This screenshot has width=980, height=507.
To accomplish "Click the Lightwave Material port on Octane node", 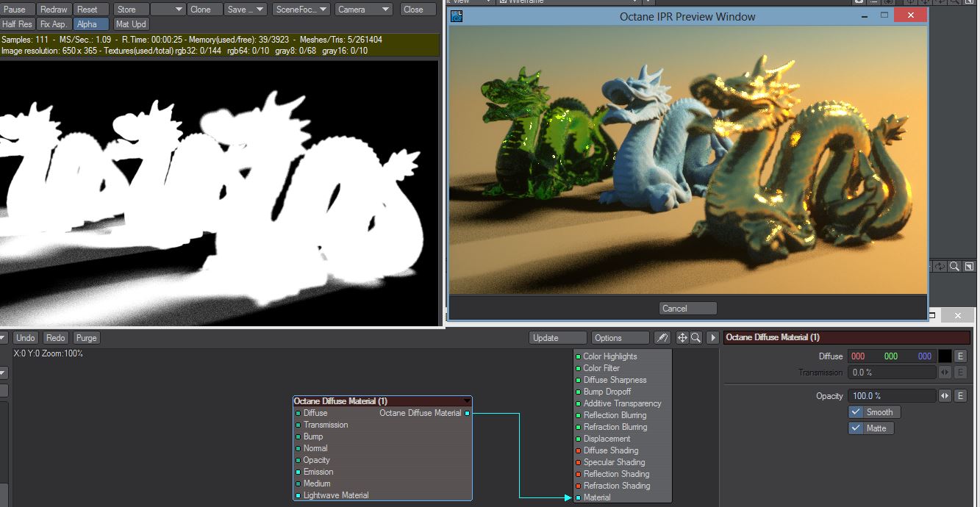I will click(298, 495).
